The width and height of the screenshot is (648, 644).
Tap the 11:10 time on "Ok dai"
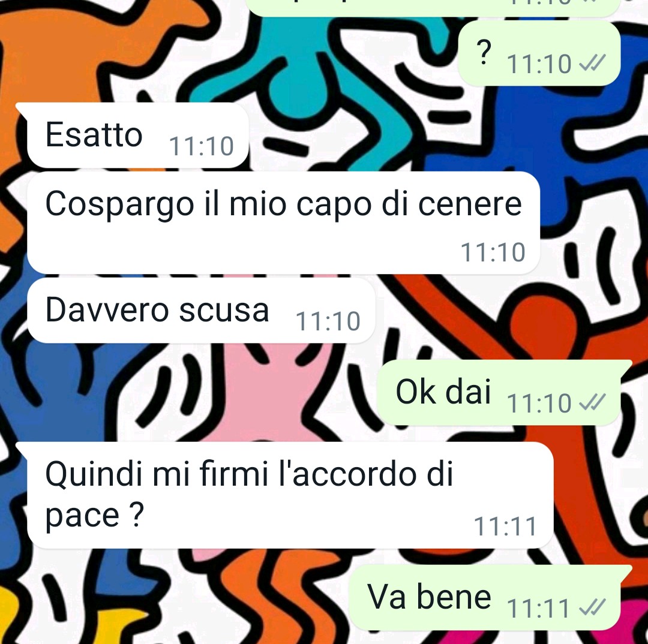click(x=539, y=403)
